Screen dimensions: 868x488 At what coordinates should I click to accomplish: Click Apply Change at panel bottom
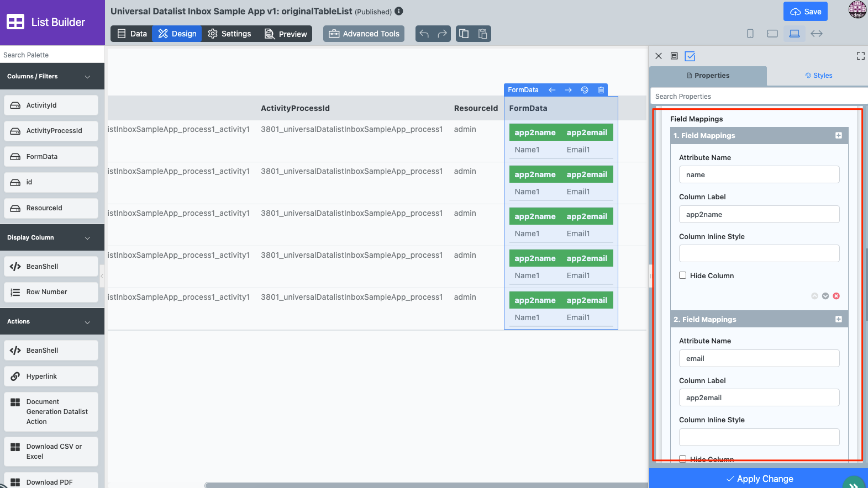tap(759, 479)
